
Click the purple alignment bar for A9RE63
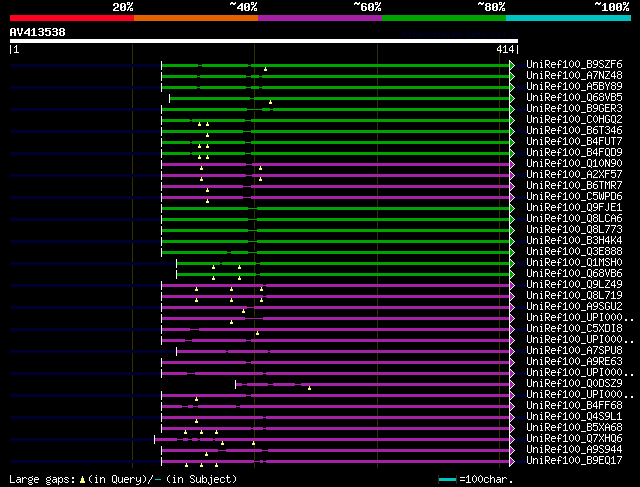(336, 362)
